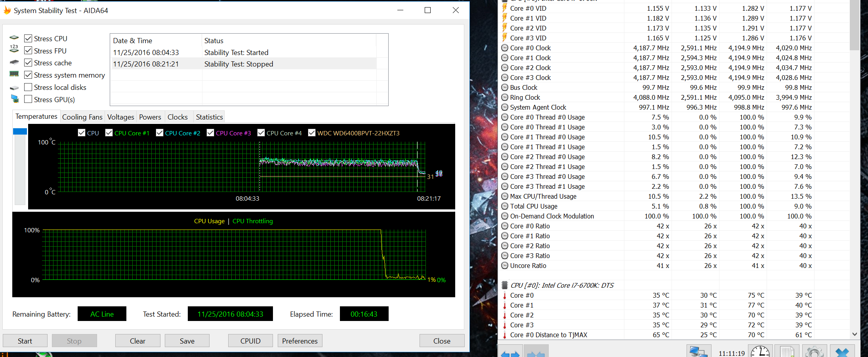Screen dimensions: 868x357
Task: Open CPUID with its button
Action: coord(250,341)
